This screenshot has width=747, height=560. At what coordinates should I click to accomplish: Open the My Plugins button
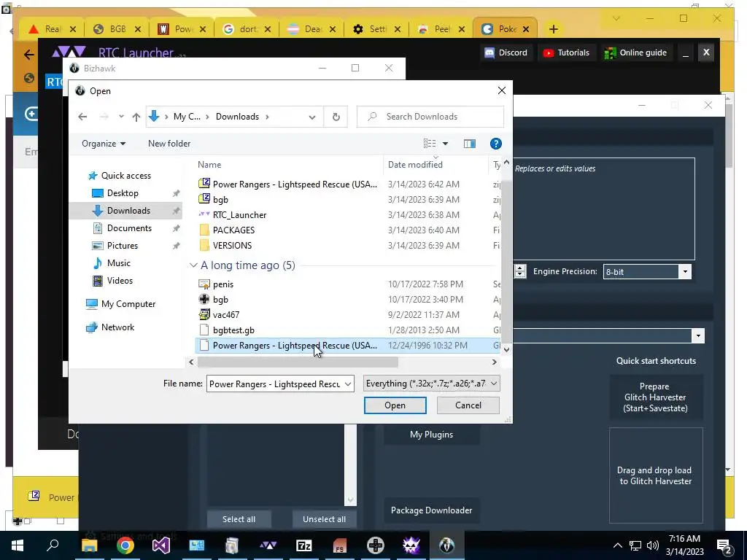(x=432, y=435)
